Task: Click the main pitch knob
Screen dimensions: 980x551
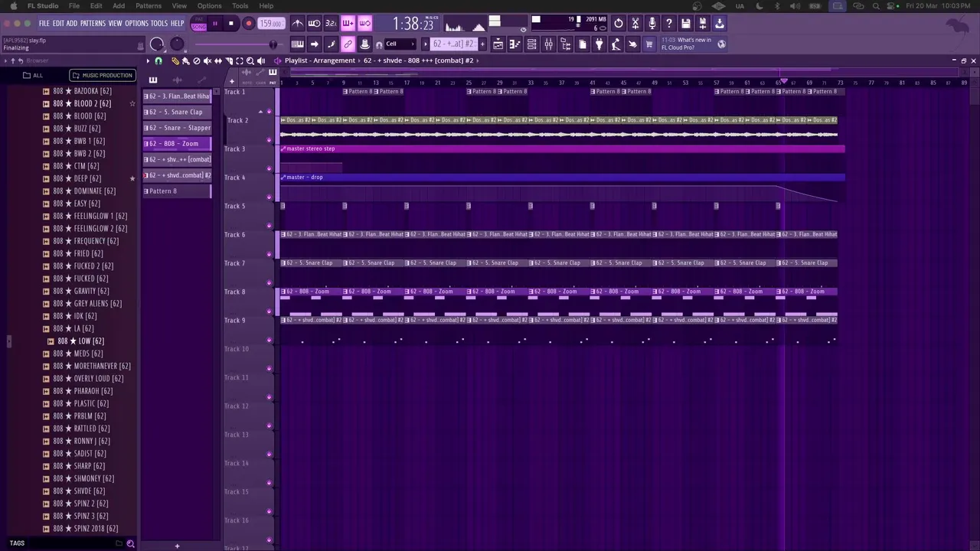Action: click(177, 44)
